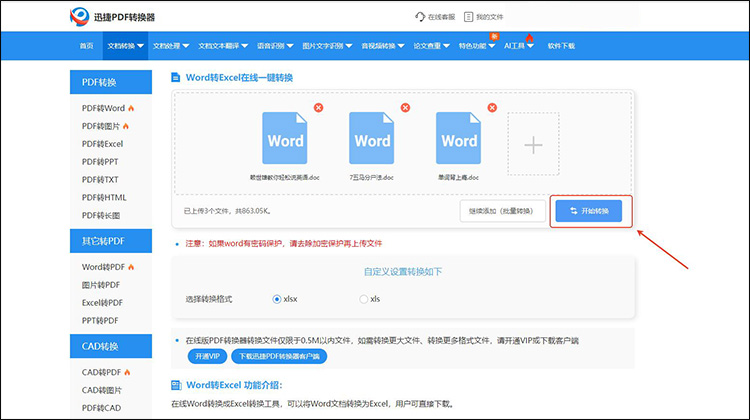Image resolution: width=750 pixels, height=420 pixels.
Task: Remove the rightmost Word file via red X
Action: pos(492,108)
